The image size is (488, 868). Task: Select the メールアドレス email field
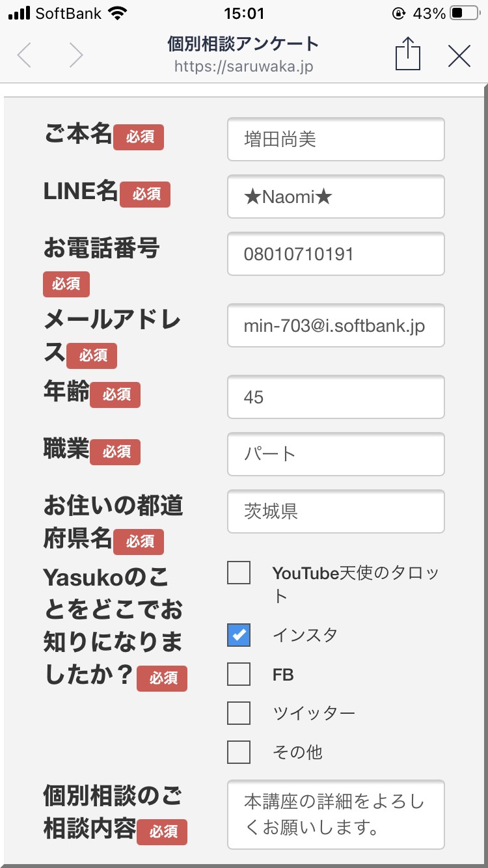[x=336, y=325]
